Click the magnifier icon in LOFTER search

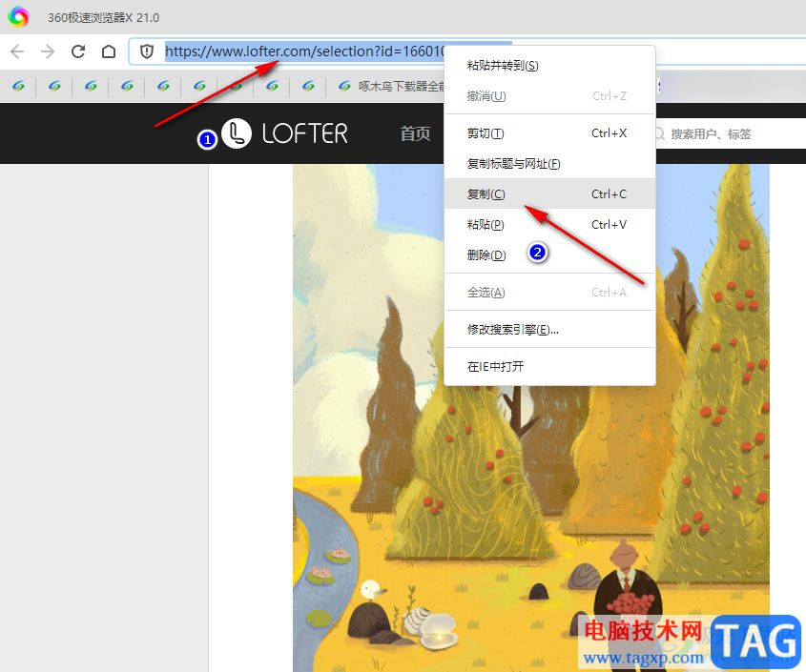coord(659,134)
